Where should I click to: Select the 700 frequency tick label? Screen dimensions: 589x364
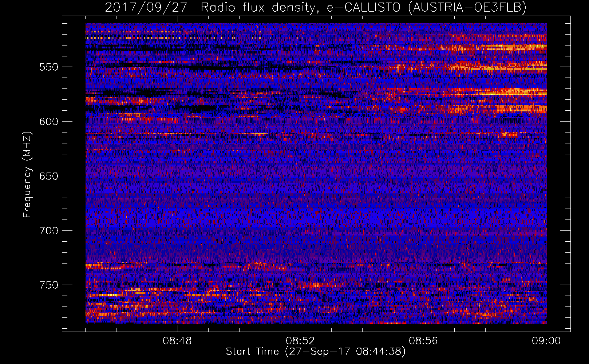[x=49, y=231]
